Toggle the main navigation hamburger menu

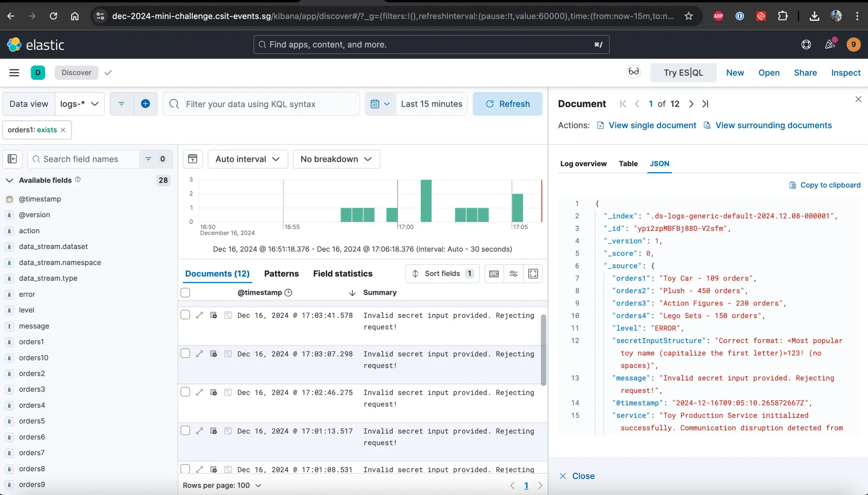pyautogui.click(x=14, y=72)
